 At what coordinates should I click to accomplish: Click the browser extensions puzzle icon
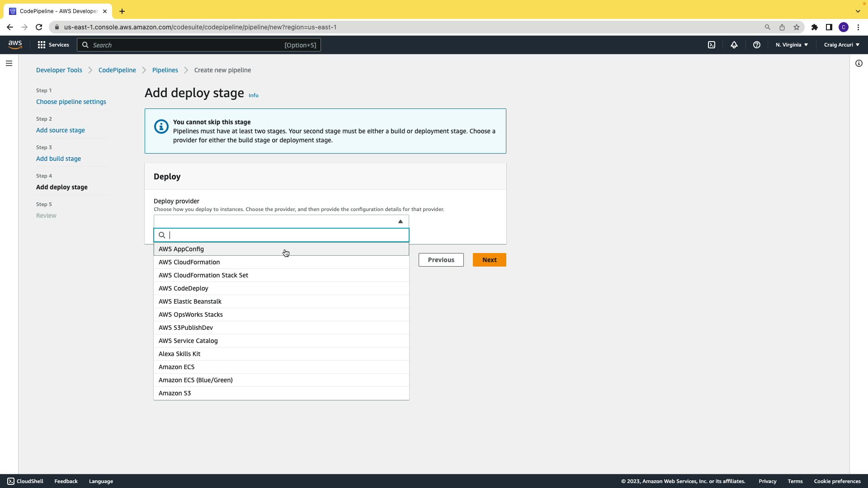[815, 27]
